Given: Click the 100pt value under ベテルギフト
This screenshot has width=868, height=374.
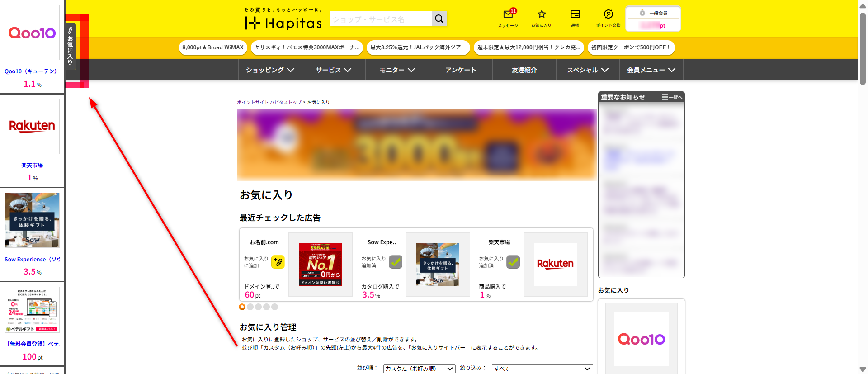Looking at the screenshot, I should coord(33,357).
